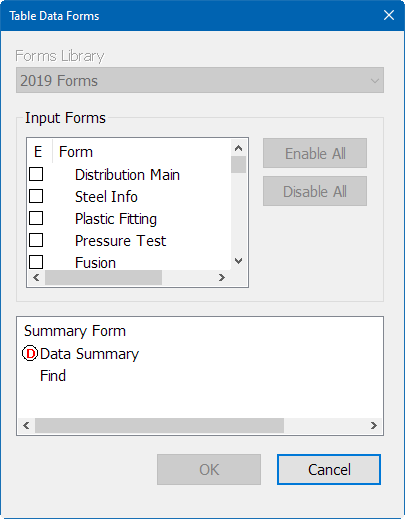The height and width of the screenshot is (519, 405).
Task: Click the Cancel button
Action: tap(329, 469)
